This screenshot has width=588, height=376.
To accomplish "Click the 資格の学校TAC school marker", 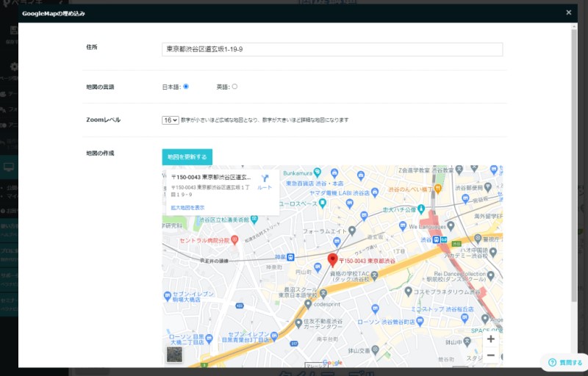I will pos(374,275).
